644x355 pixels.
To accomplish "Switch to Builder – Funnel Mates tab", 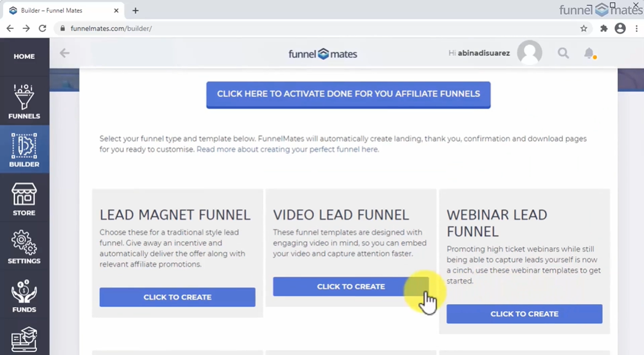I will 60,10.
